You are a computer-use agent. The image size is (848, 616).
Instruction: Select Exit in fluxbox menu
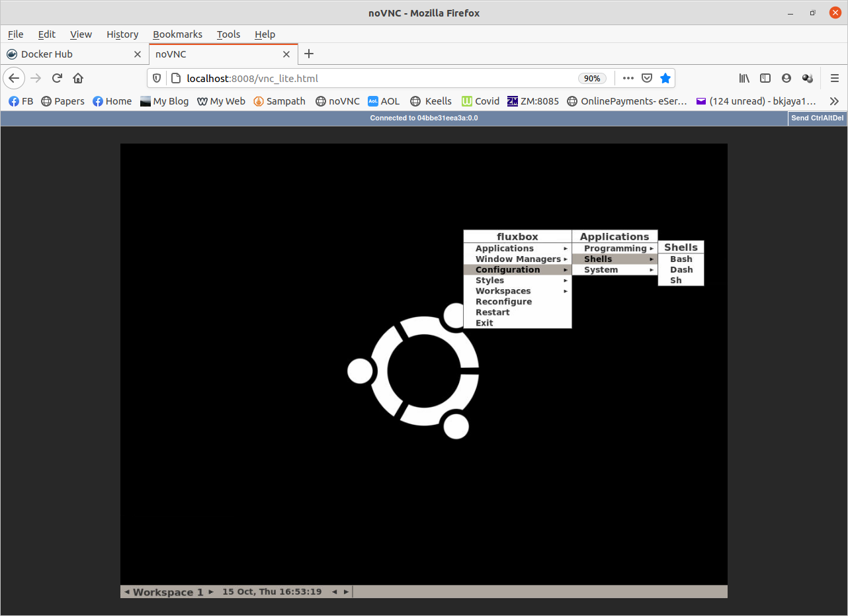(517, 323)
